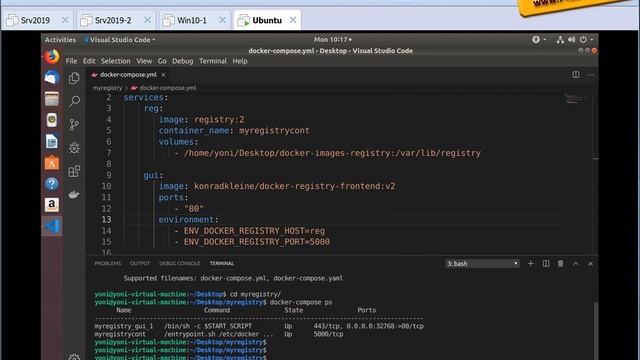Image resolution: width=640 pixels, height=360 pixels.
Task: Close the terminal panel
Action: click(x=590, y=264)
